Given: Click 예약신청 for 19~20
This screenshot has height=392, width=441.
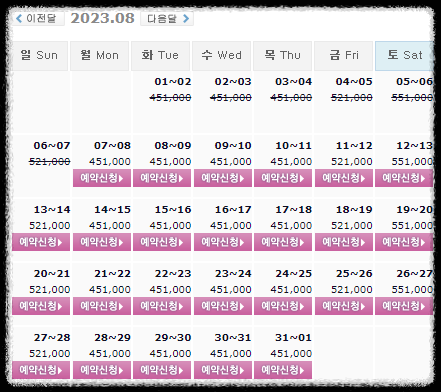Looking at the screenshot, I should click(x=404, y=242).
